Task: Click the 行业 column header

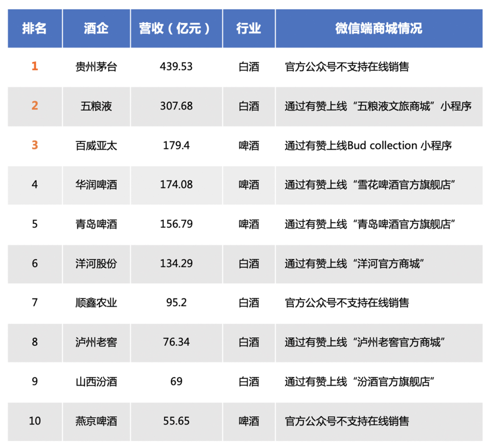Action: pyautogui.click(x=248, y=28)
